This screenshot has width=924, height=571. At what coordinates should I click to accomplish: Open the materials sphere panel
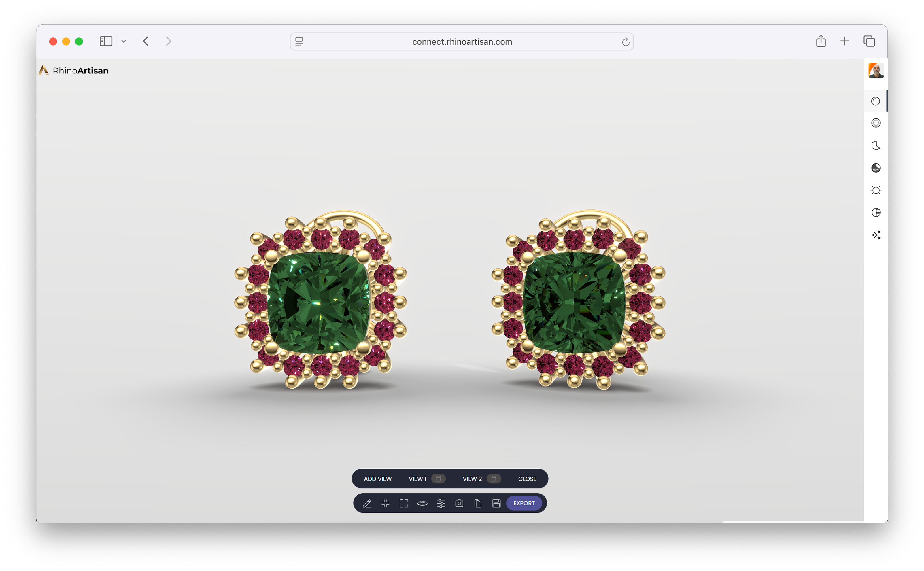click(875, 101)
